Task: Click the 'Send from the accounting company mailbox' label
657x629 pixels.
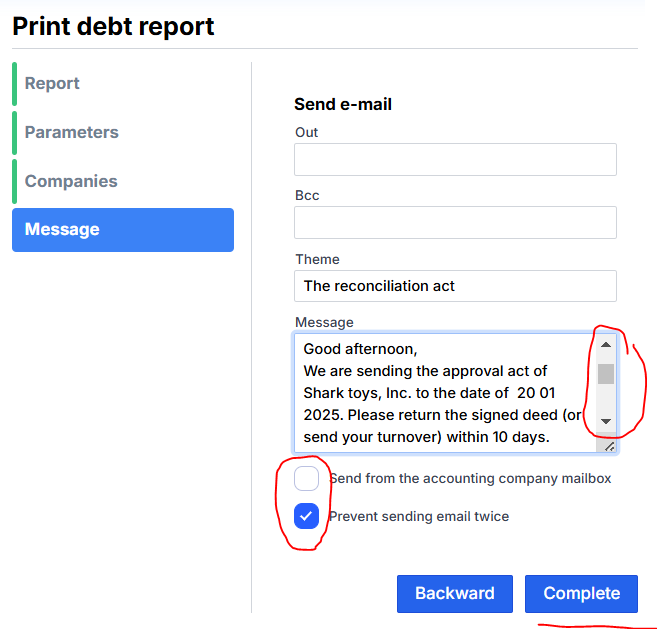Action: [470, 479]
